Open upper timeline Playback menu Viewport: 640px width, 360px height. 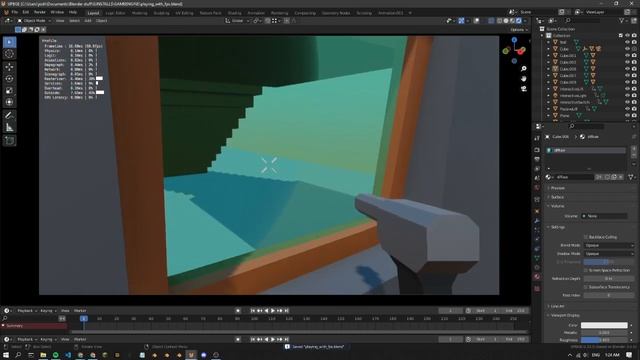27,311
